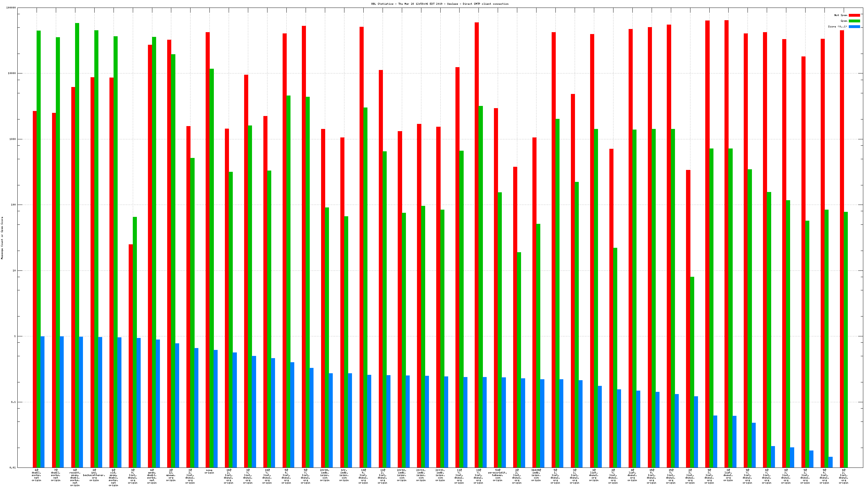
Task: Click the 1000 y-axis tick label
Action: pyautogui.click(x=13, y=139)
